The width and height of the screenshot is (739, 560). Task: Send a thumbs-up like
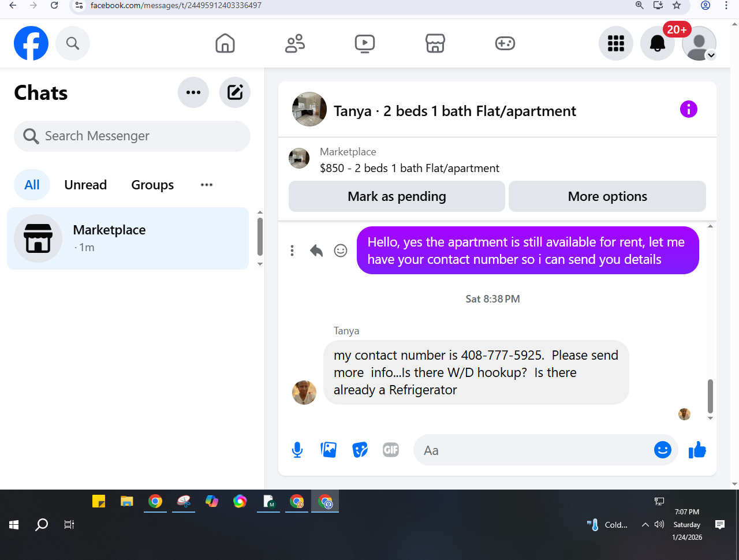point(697,450)
